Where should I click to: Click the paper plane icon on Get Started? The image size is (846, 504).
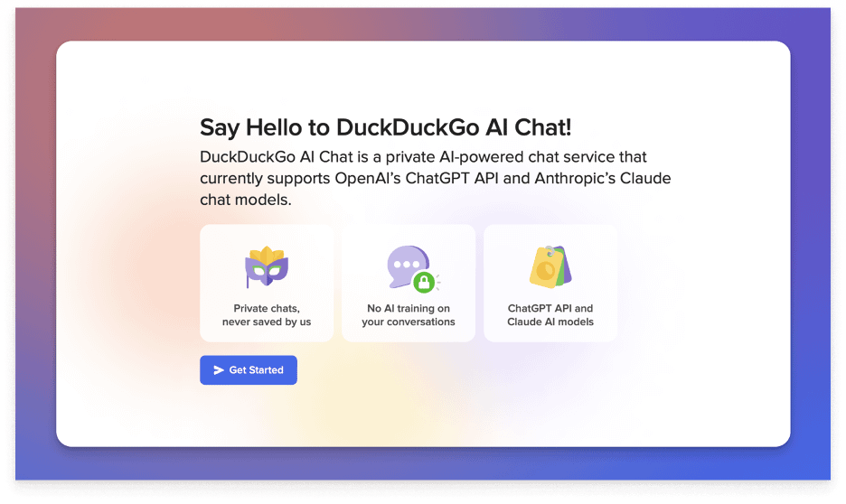pos(219,369)
